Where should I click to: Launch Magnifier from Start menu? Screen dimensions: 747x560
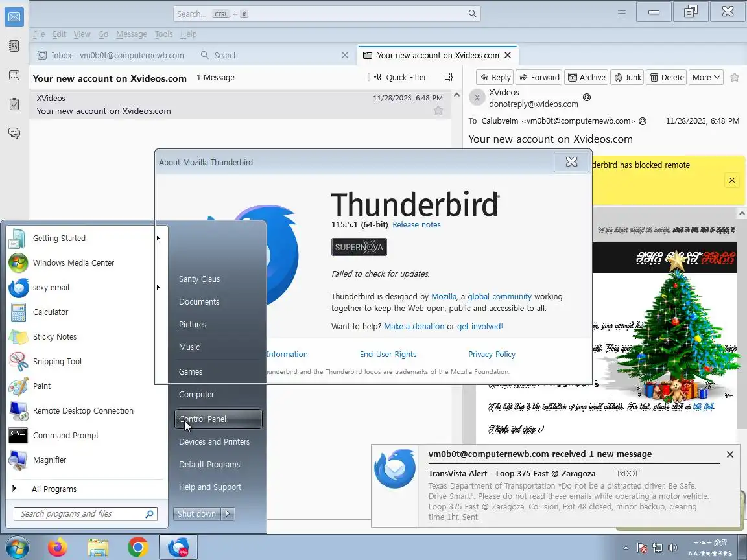[x=86, y=460]
